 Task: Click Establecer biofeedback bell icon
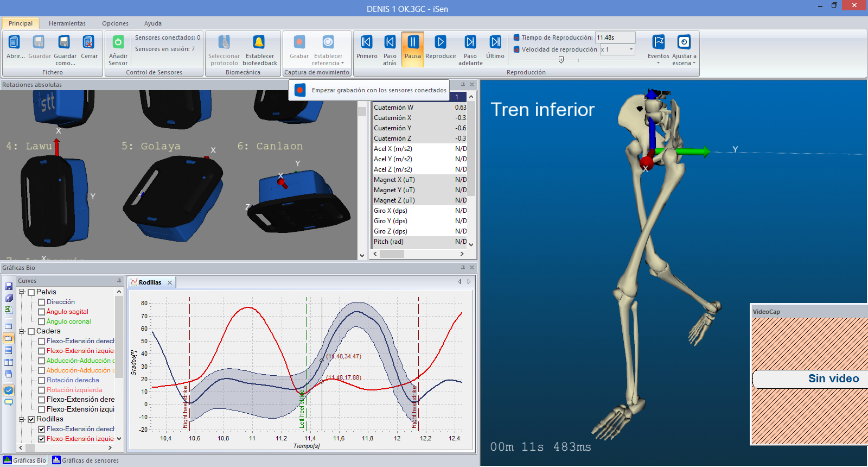(x=259, y=42)
